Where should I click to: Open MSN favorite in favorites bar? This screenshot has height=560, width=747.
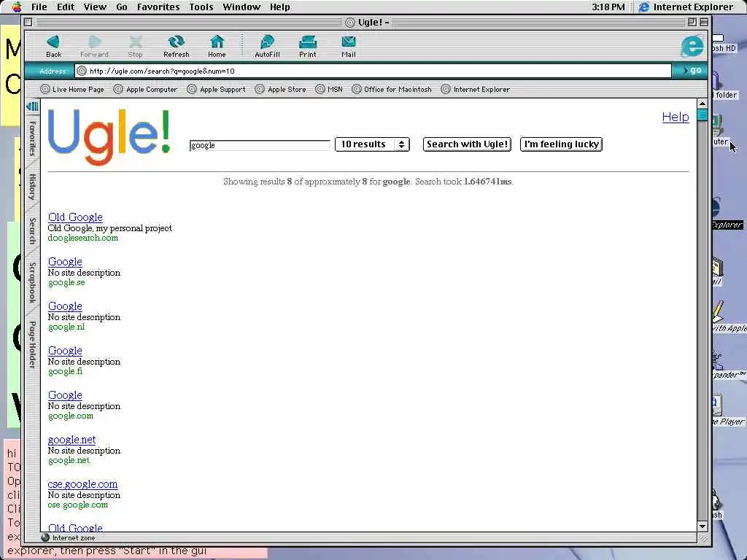[329, 89]
